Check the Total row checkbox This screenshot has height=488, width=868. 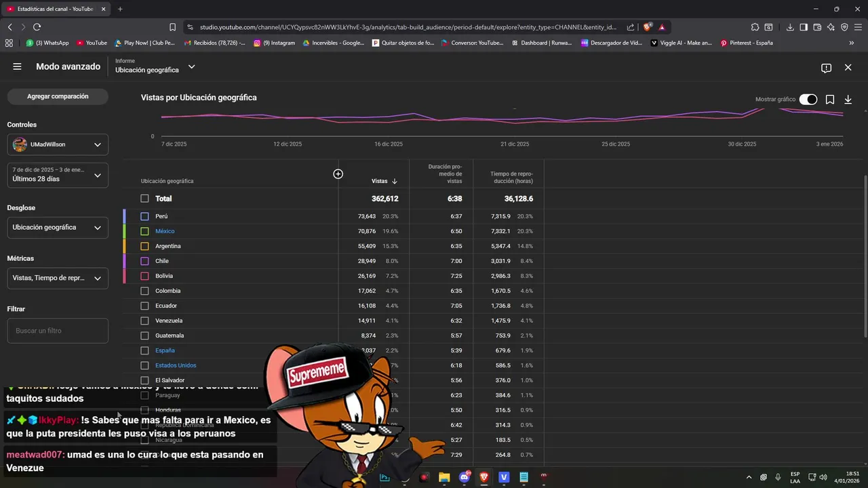pyautogui.click(x=144, y=199)
